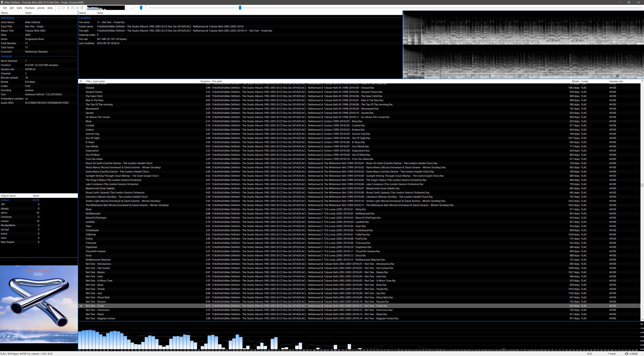Image resolution: width=644 pixels, height=356 pixels.
Task: Pause playback with the Pause icon
Action: click(x=68, y=8)
